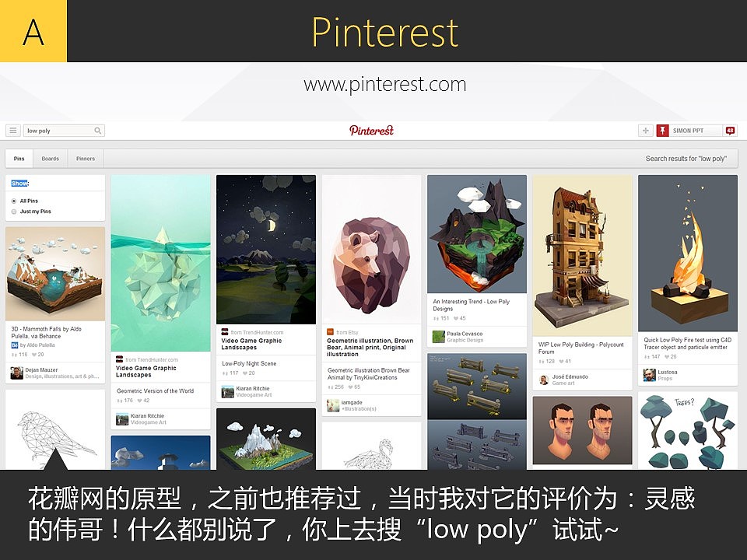This screenshot has width=747, height=560.
Task: Click the plus icon to add a pin
Action: point(647,130)
